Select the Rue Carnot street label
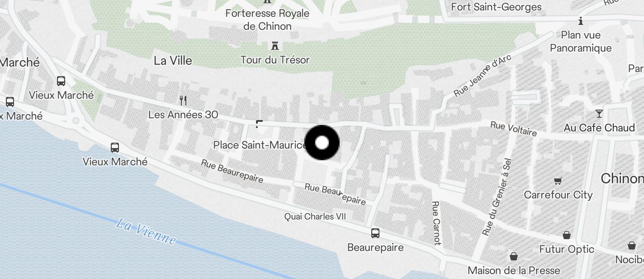This screenshot has width=644, height=279. pyautogui.click(x=436, y=223)
